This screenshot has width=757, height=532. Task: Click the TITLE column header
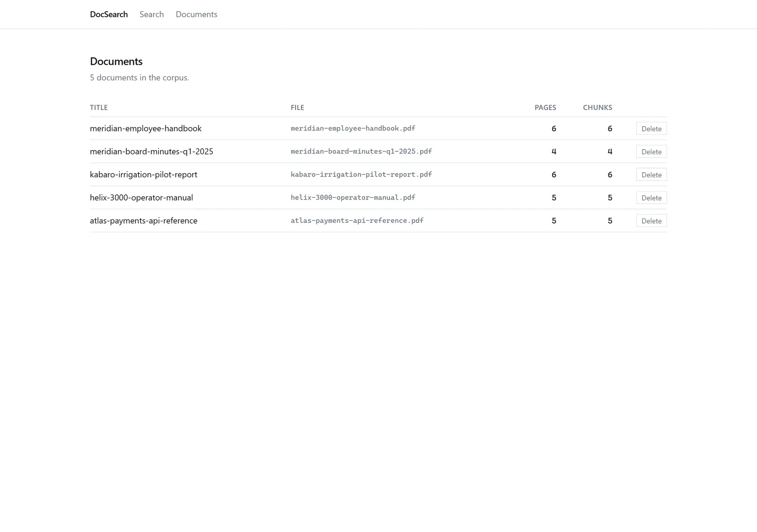pyautogui.click(x=99, y=107)
